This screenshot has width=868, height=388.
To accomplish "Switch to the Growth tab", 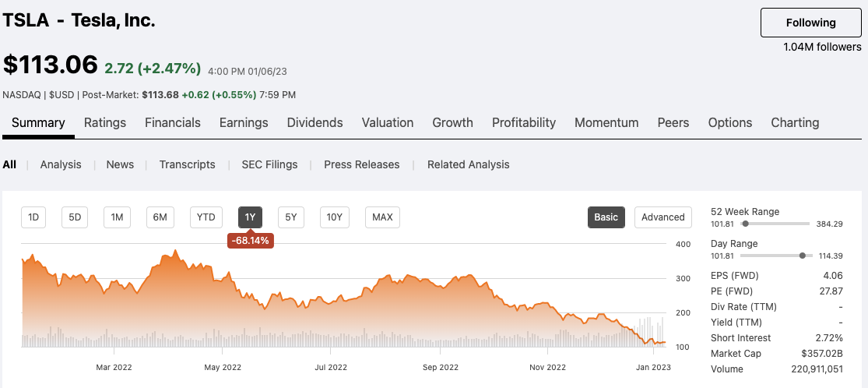I will 453,122.
